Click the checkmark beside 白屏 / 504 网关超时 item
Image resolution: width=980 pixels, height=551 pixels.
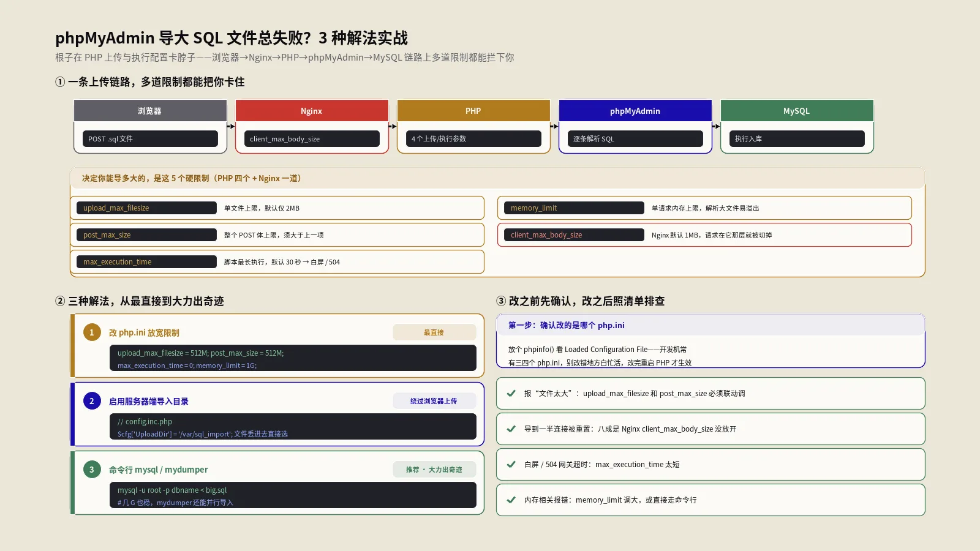(511, 465)
